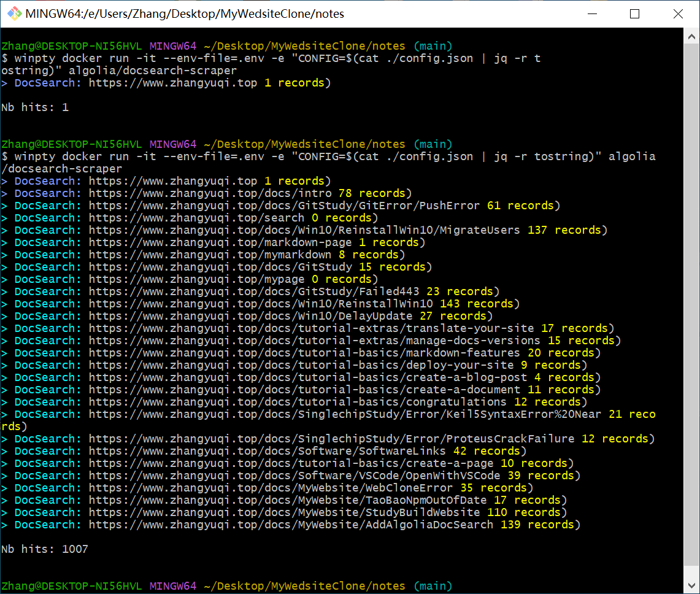
Task: Click the OpenWithVSCode URL line
Action: click(x=294, y=476)
